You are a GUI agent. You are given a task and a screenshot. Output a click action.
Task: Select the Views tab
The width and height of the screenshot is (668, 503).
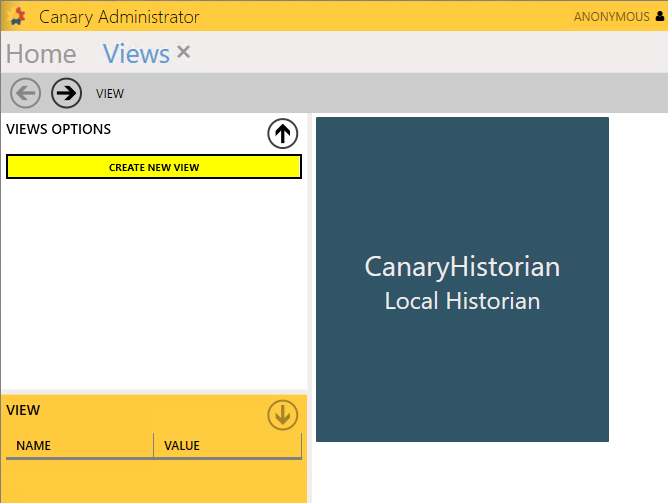click(136, 54)
